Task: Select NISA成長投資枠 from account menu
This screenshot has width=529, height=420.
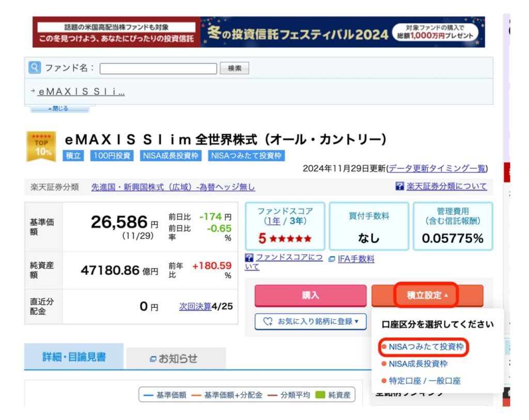Action: (418, 364)
